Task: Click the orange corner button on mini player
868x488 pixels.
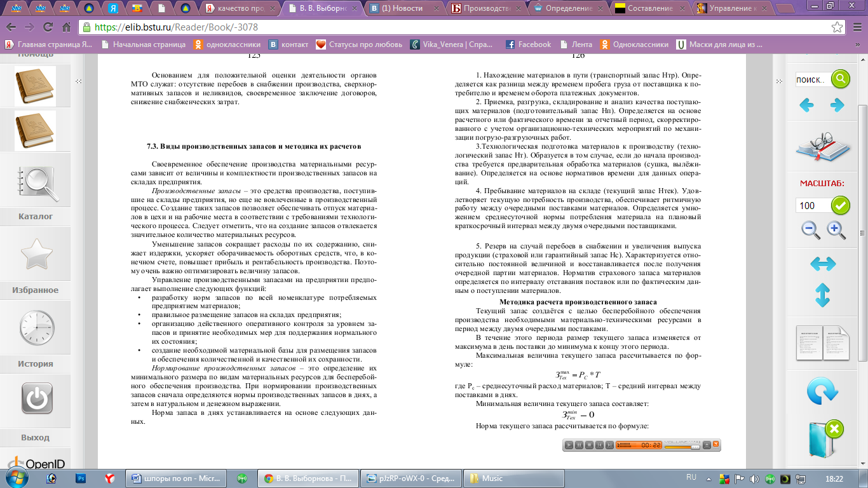Action: [x=715, y=444]
